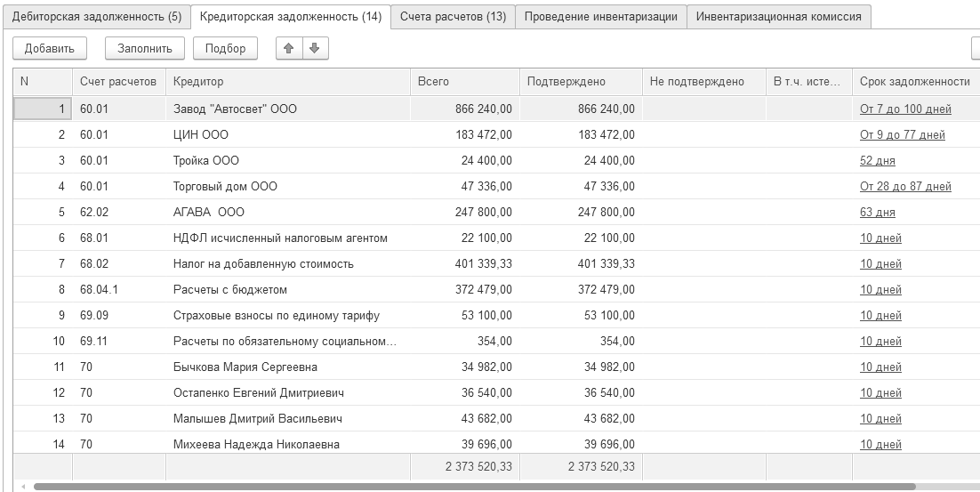This screenshot has height=492, width=980.
Task: Open 10 дней link for Михеева row
Action: point(880,445)
